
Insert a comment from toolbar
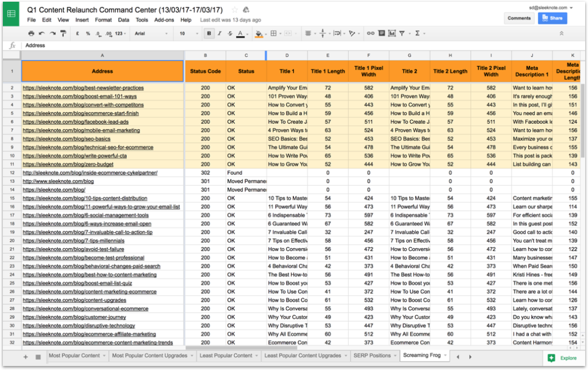pyautogui.click(x=381, y=33)
